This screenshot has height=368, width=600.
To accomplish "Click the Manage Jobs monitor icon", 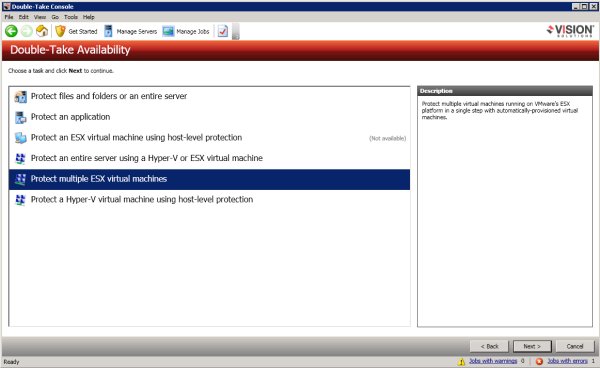I will pyautogui.click(x=168, y=31).
